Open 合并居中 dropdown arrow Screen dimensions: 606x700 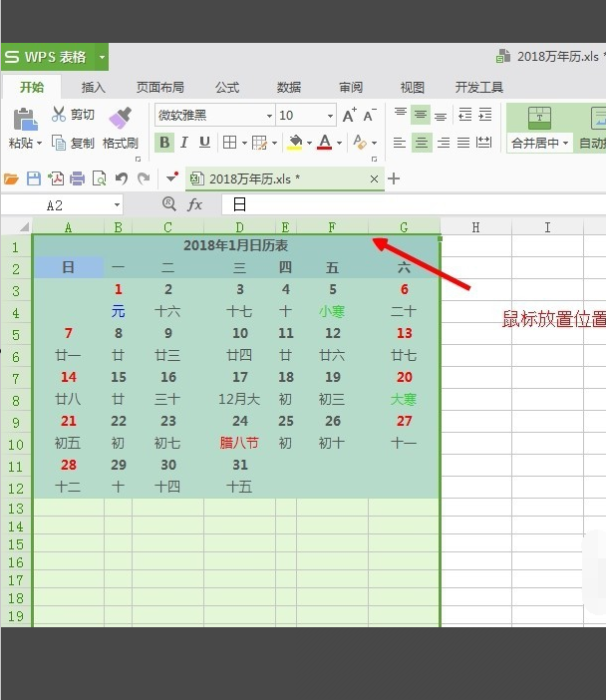point(565,144)
